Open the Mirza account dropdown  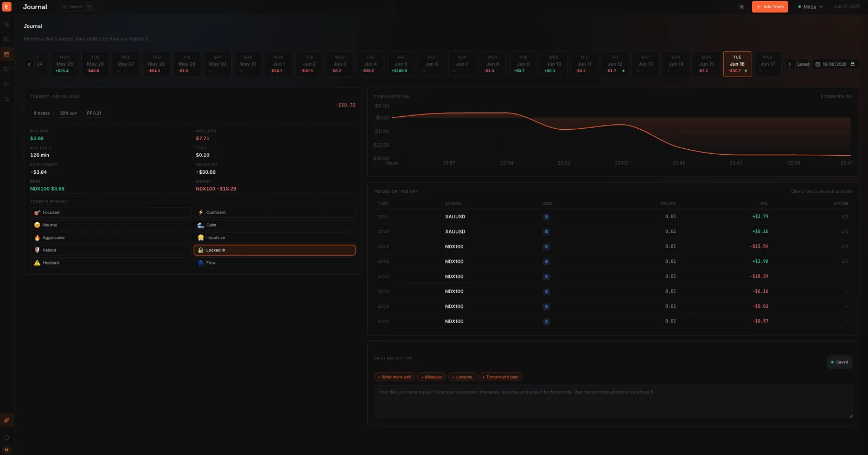[x=810, y=7]
